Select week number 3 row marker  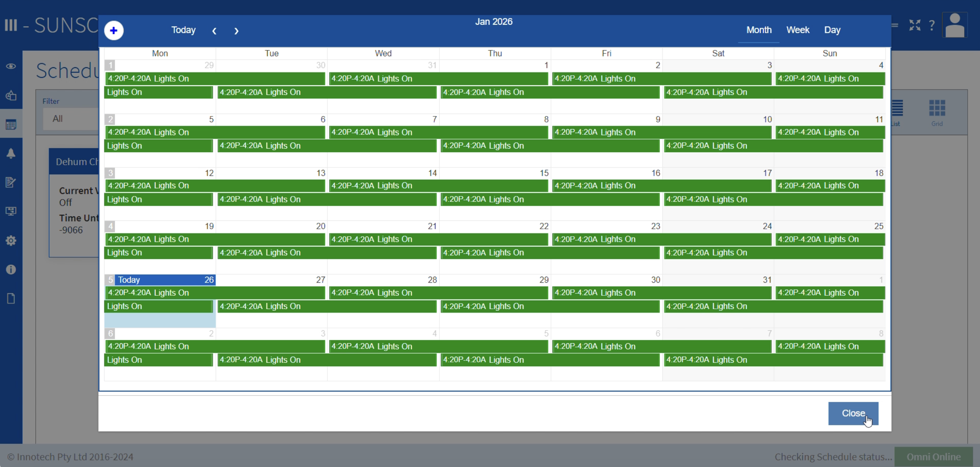click(x=110, y=173)
